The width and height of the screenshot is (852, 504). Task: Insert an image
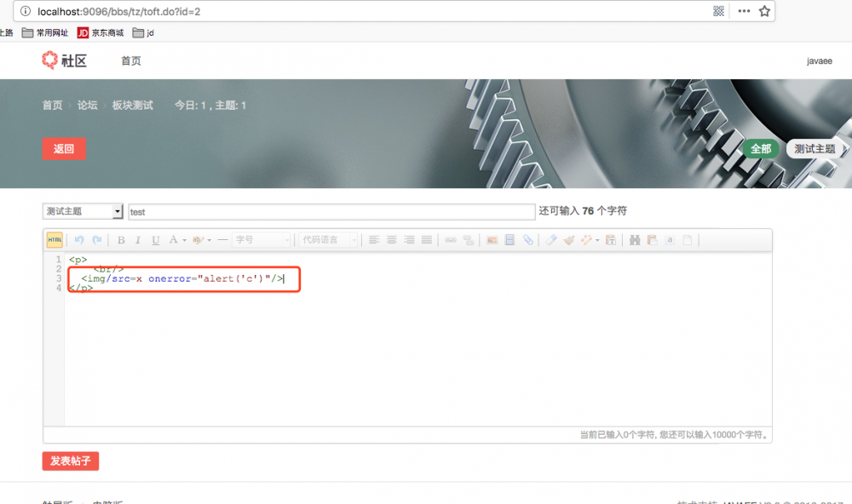coord(492,240)
